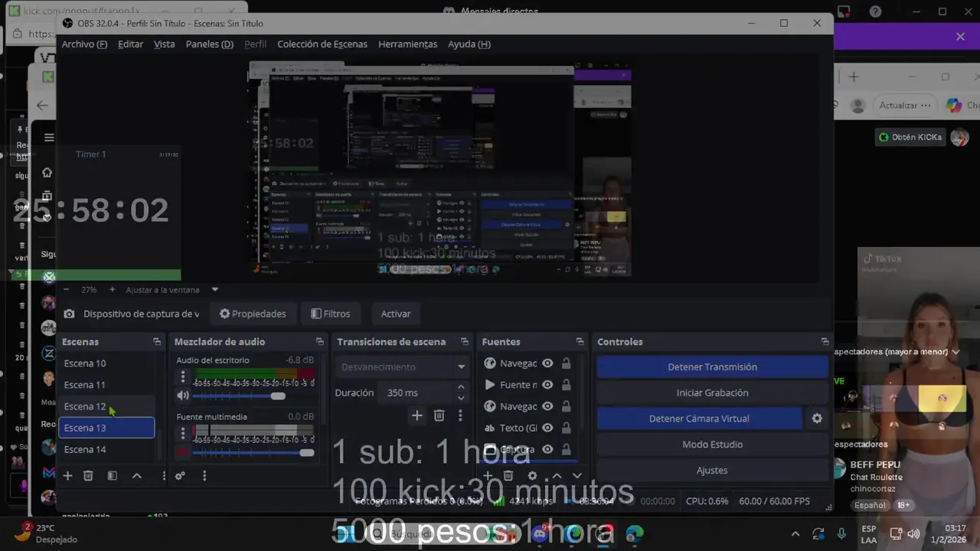
Task: Open source properties gear in Fuentes toolbar
Action: click(x=532, y=476)
